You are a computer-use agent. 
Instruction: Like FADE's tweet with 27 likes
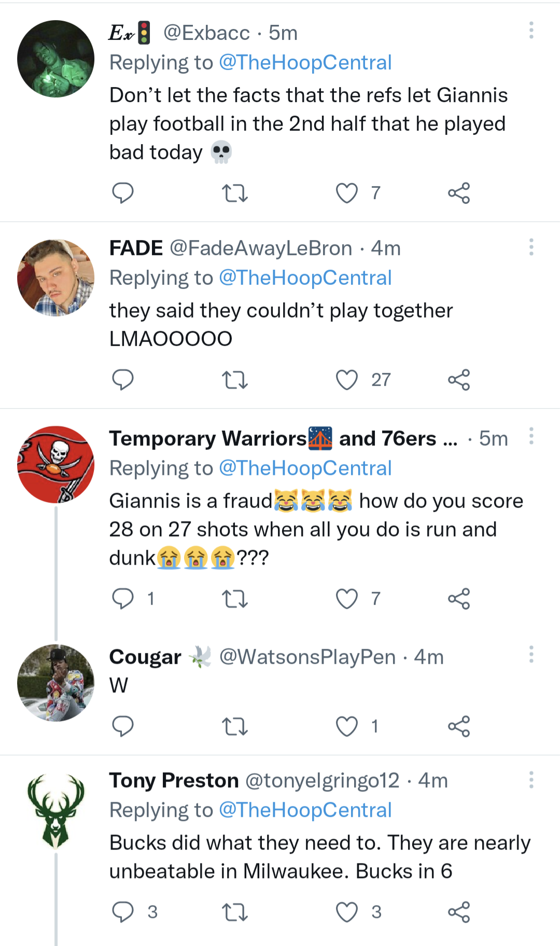347,380
